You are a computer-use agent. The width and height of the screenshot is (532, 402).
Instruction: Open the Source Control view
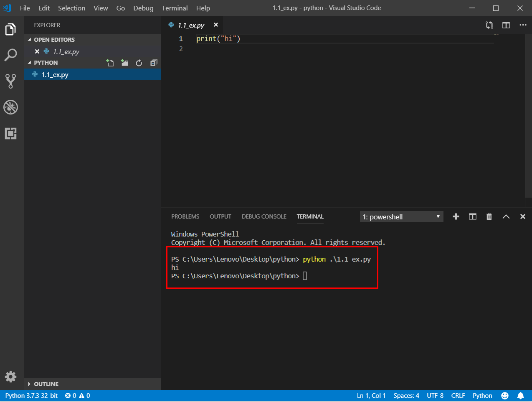pyautogui.click(x=10, y=81)
